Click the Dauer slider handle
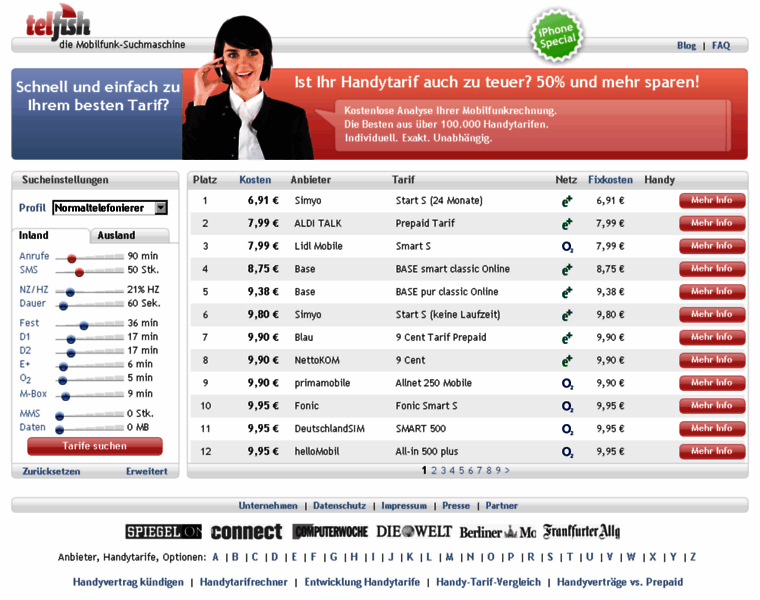This screenshot has height=600, width=760. (x=63, y=306)
